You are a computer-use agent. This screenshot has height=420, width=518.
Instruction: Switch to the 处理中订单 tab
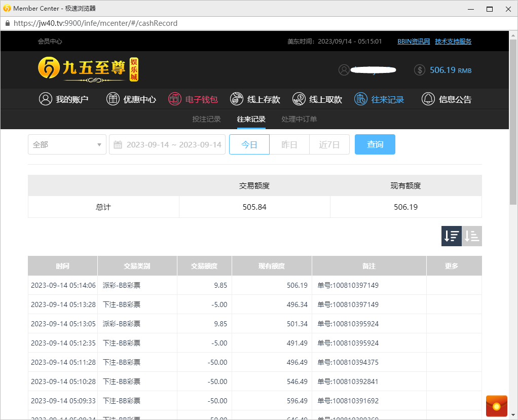[x=299, y=119]
